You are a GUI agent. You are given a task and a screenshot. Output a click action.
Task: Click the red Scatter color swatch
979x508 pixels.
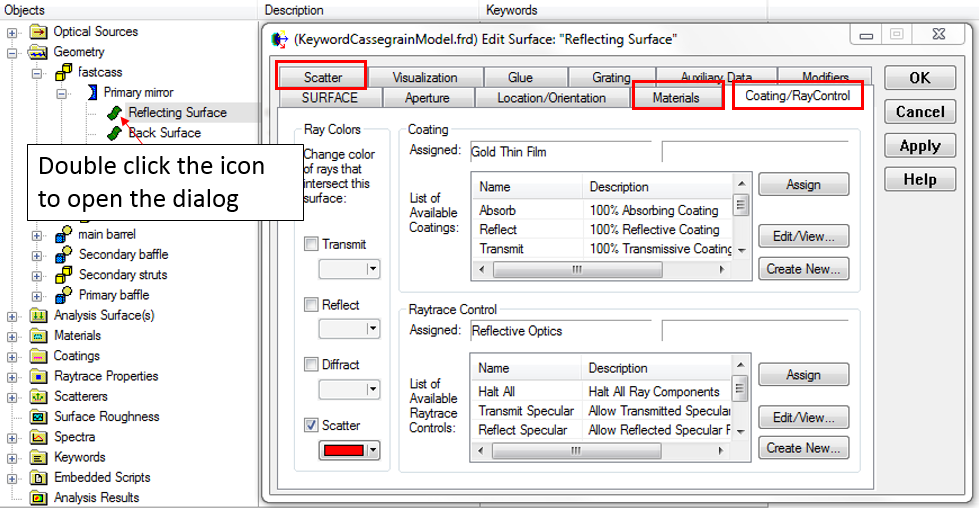(342, 450)
